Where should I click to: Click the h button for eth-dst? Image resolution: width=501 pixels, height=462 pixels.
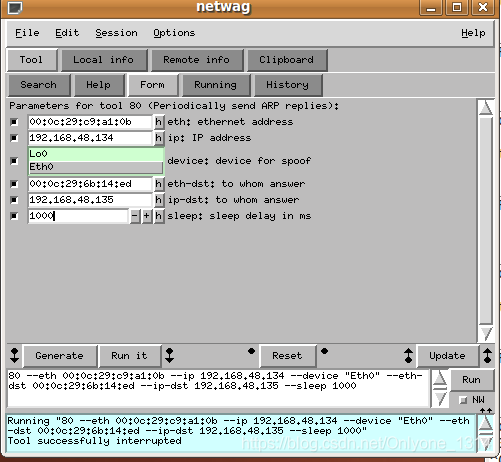point(159,184)
